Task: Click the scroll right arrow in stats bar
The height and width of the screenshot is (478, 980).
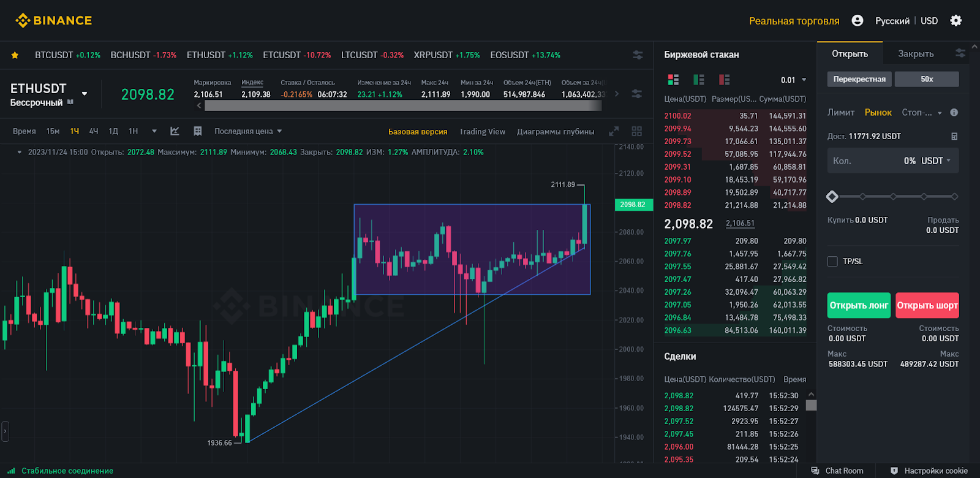Action: coord(617,94)
